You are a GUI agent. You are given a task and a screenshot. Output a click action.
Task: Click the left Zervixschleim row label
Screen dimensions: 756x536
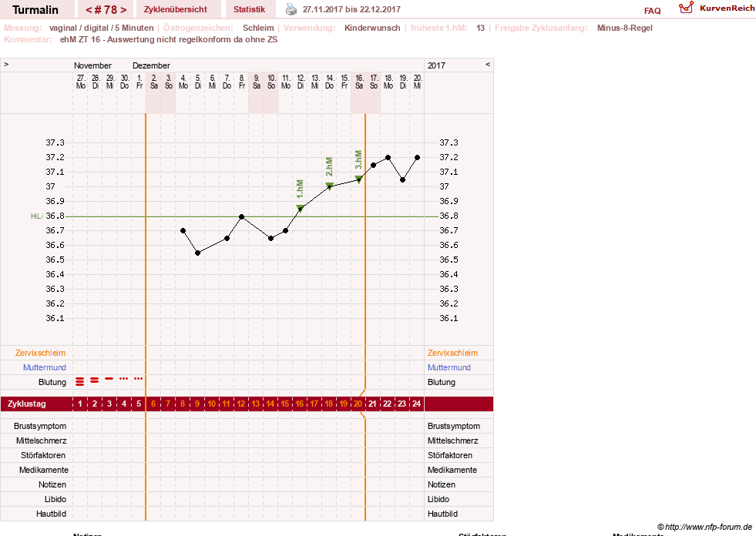point(41,353)
